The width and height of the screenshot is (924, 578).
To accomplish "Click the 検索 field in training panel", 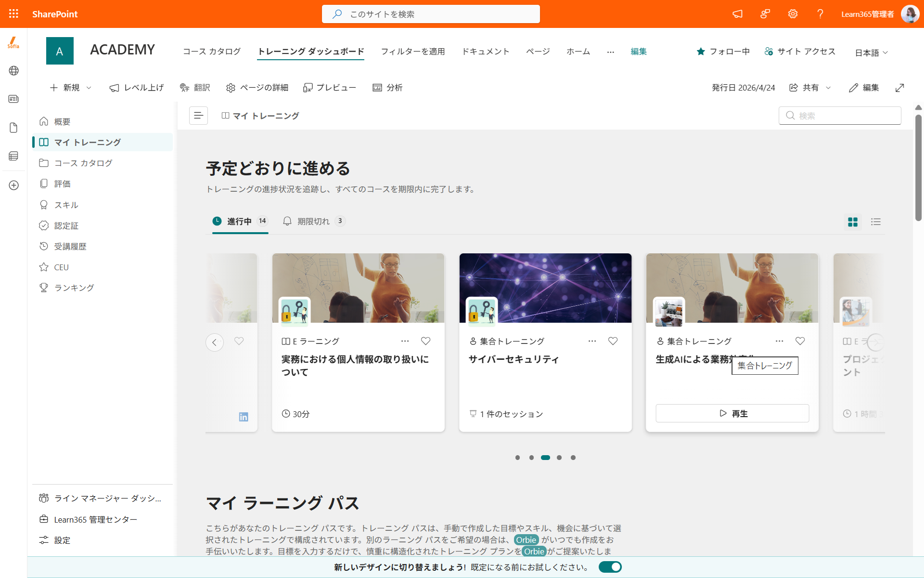I will tap(840, 116).
